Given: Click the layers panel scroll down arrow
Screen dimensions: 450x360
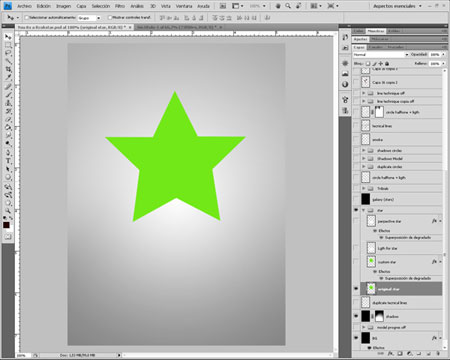Looking at the screenshot, I should click(444, 348).
